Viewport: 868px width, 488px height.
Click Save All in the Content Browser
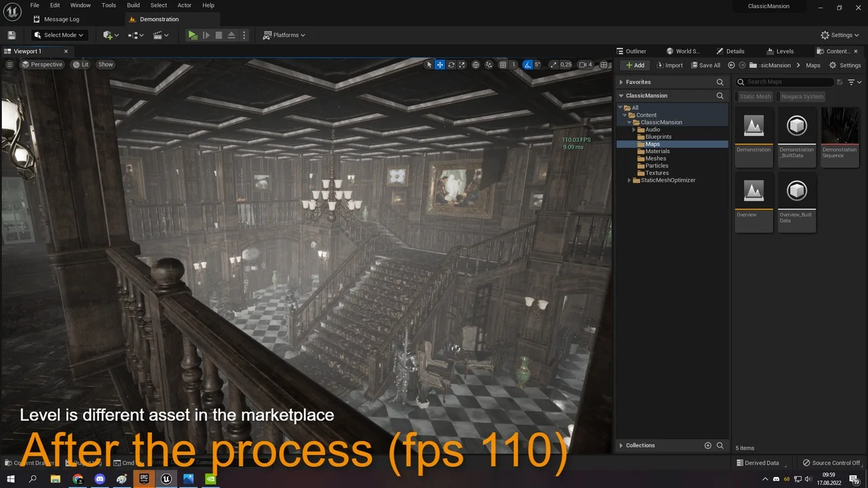706,65
